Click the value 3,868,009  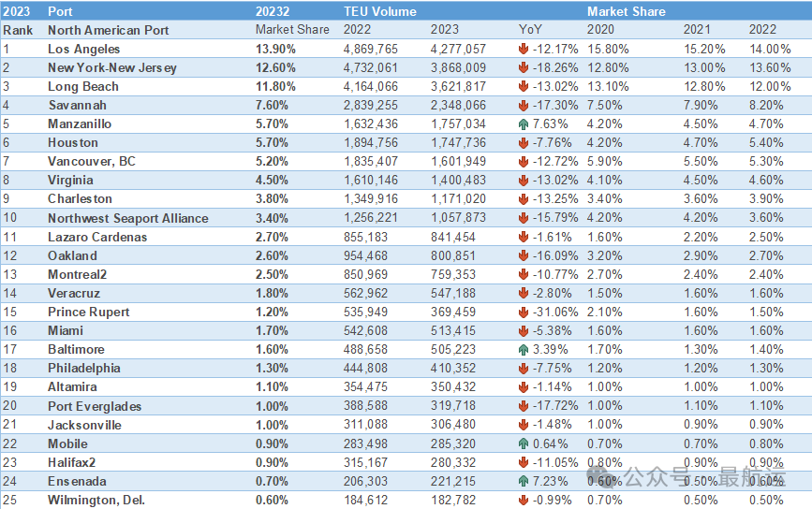458,67
